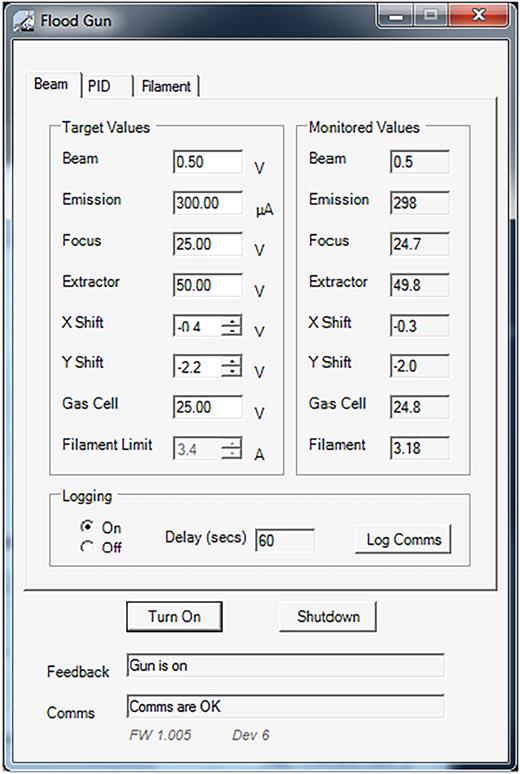Click monitored Gas Cell value 24.8

420,407
